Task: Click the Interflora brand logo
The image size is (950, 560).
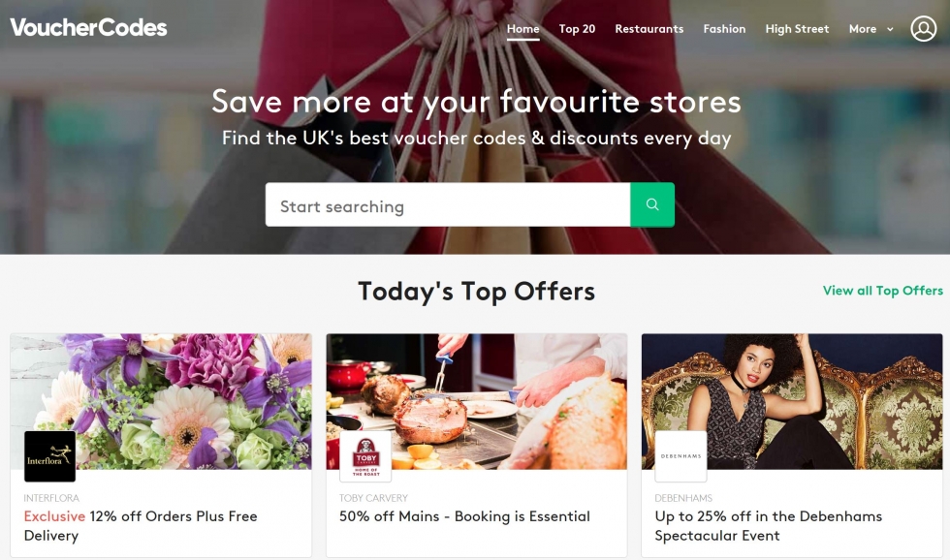Action: click(x=49, y=456)
